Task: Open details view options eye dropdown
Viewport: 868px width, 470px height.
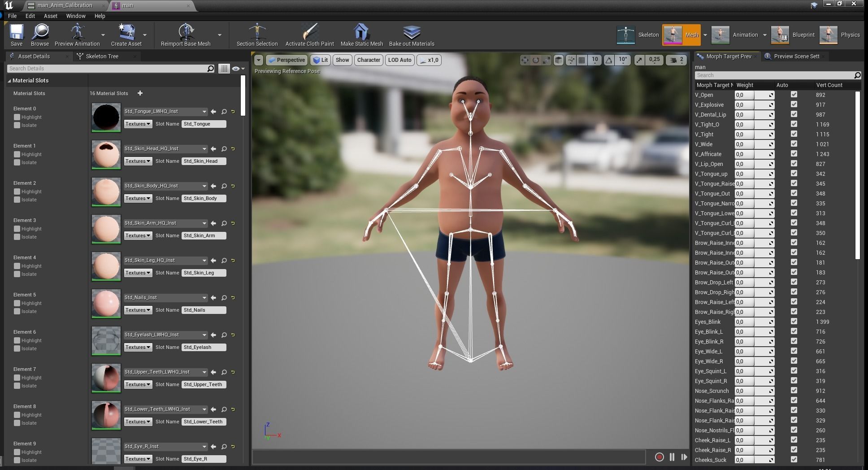Action: [238, 69]
